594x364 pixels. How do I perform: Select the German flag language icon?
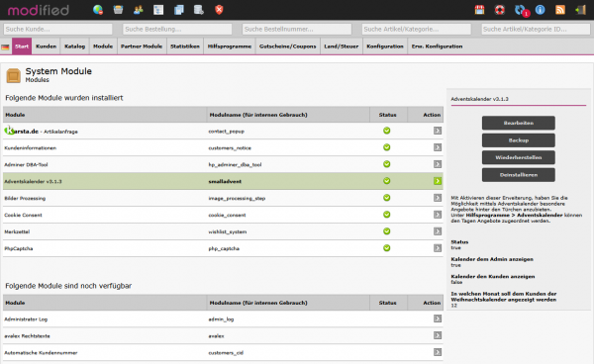[x=5, y=46]
